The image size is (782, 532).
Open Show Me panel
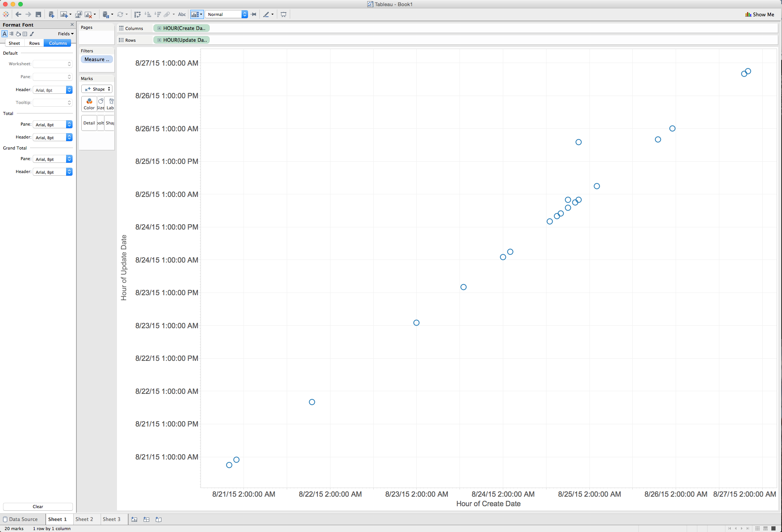tap(760, 14)
